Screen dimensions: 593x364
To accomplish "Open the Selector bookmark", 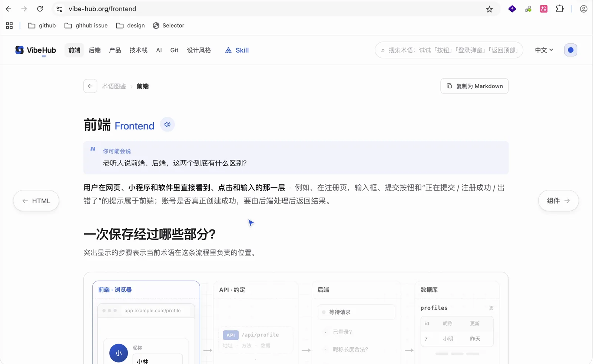I will coord(168,26).
